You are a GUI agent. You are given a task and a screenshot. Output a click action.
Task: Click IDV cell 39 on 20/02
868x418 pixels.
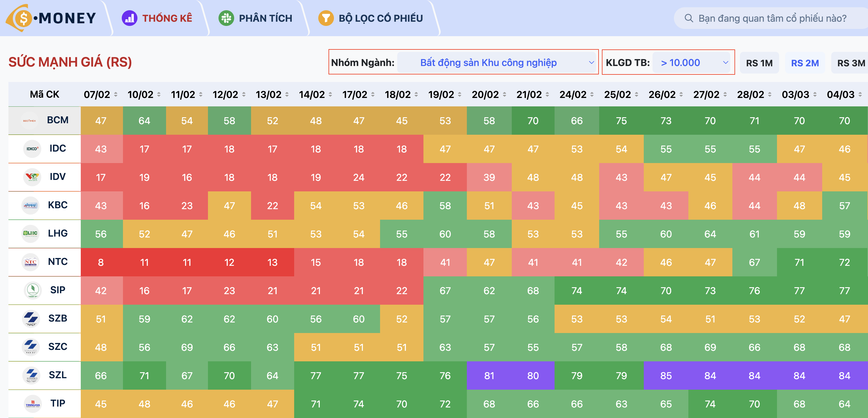pyautogui.click(x=489, y=178)
